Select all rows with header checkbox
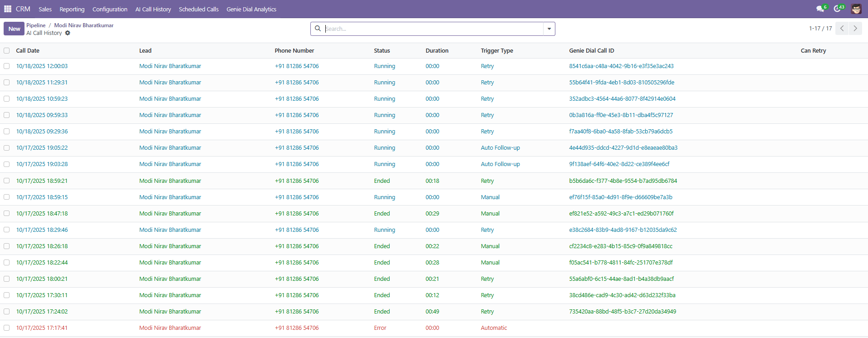This screenshot has height=338, width=868. coord(6,51)
